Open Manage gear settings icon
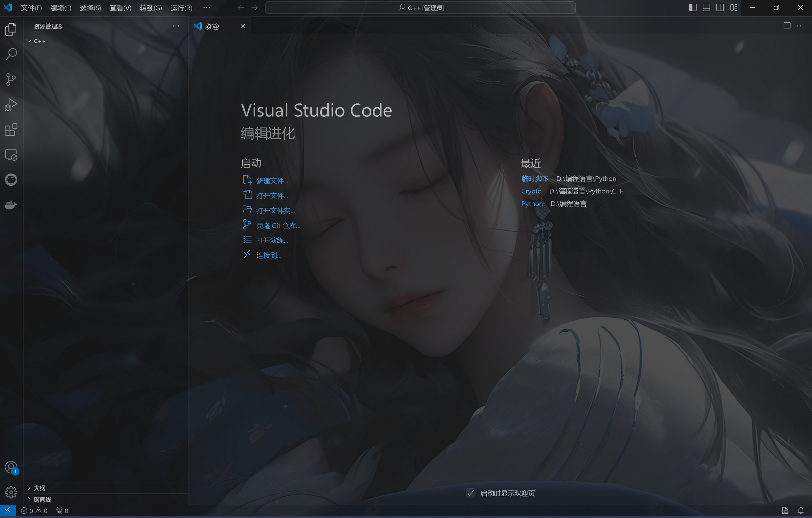Viewport: 812px width, 518px height. 11,492
